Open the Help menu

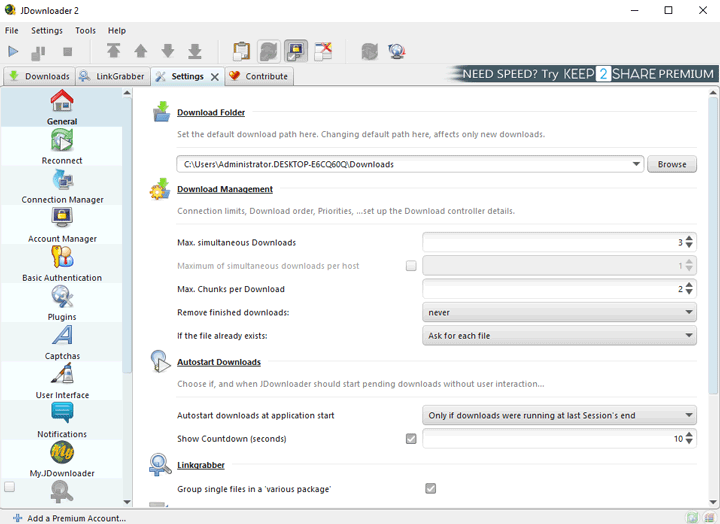click(x=117, y=31)
